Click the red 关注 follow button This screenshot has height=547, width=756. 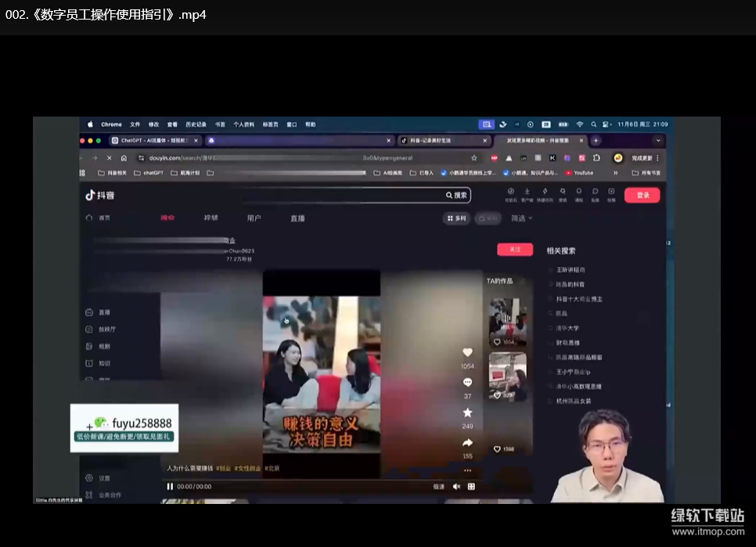tap(515, 250)
